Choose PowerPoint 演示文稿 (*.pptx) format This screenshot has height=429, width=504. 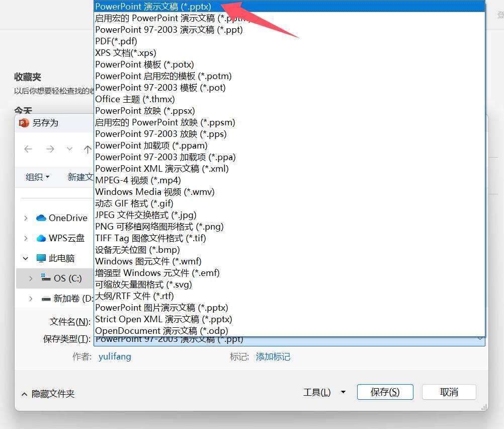(x=153, y=7)
